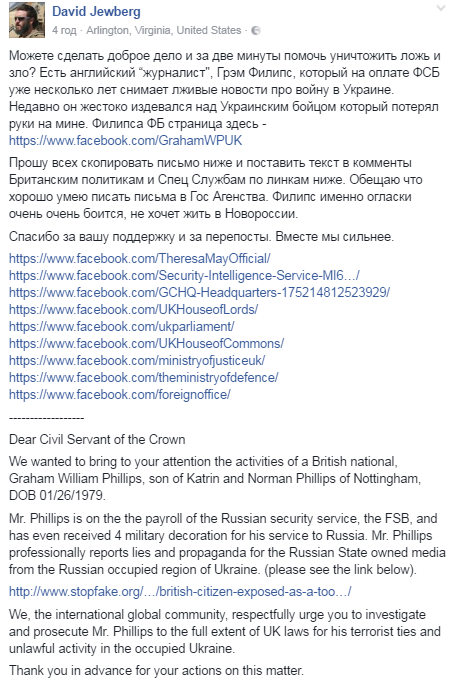The image size is (455, 683).
Task: Follow the GCHQ-Headquarters Facebook link
Action: 199,292
